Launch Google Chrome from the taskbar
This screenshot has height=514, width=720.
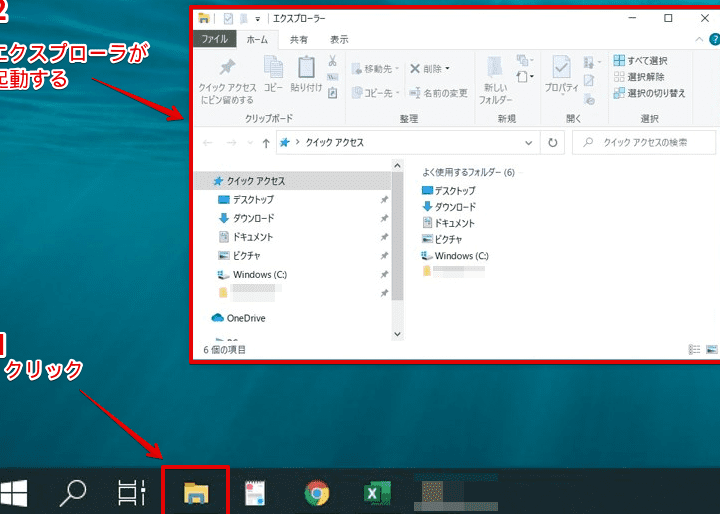pyautogui.click(x=317, y=492)
